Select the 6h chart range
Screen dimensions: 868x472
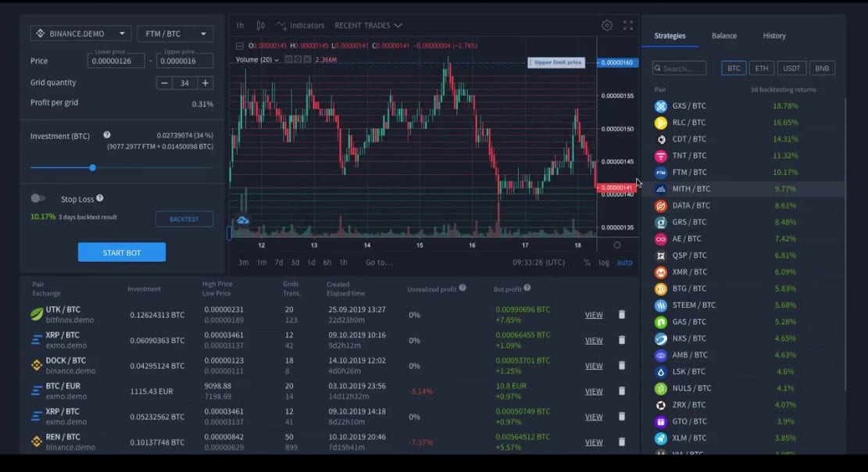(327, 263)
